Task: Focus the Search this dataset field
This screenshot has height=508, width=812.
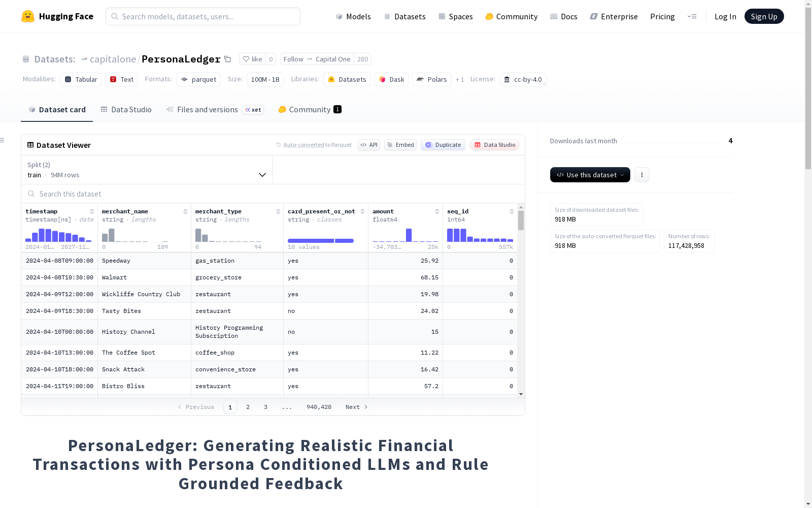Action: tap(273, 194)
